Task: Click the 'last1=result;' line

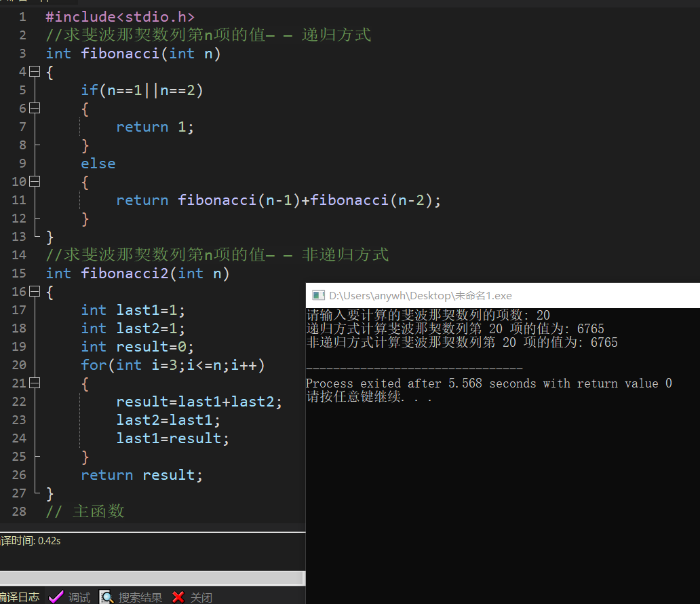Action: point(172,438)
